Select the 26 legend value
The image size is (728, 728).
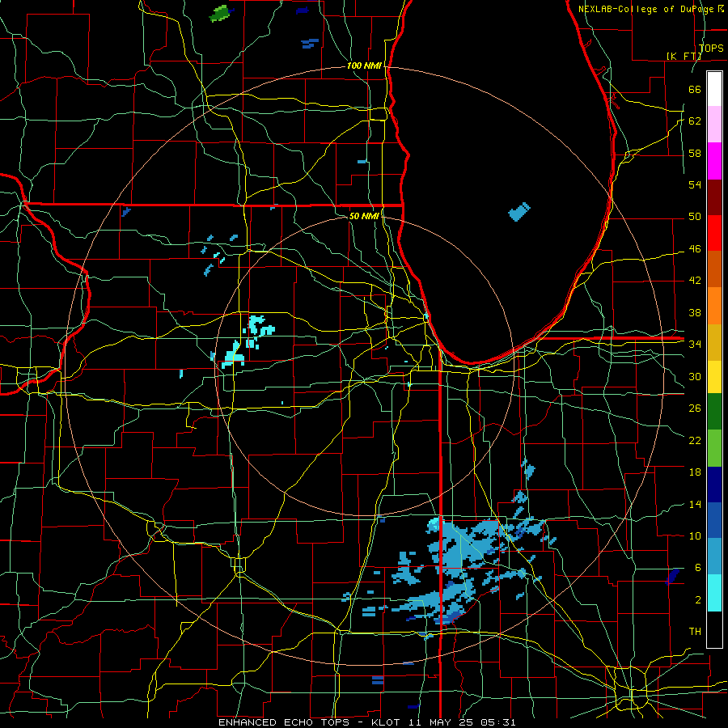tap(695, 408)
